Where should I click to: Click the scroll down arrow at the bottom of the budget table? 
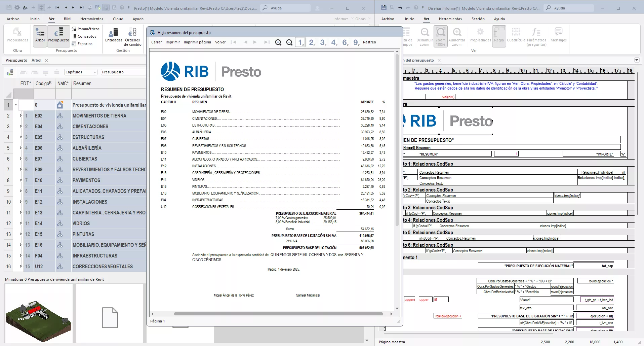(367, 341)
